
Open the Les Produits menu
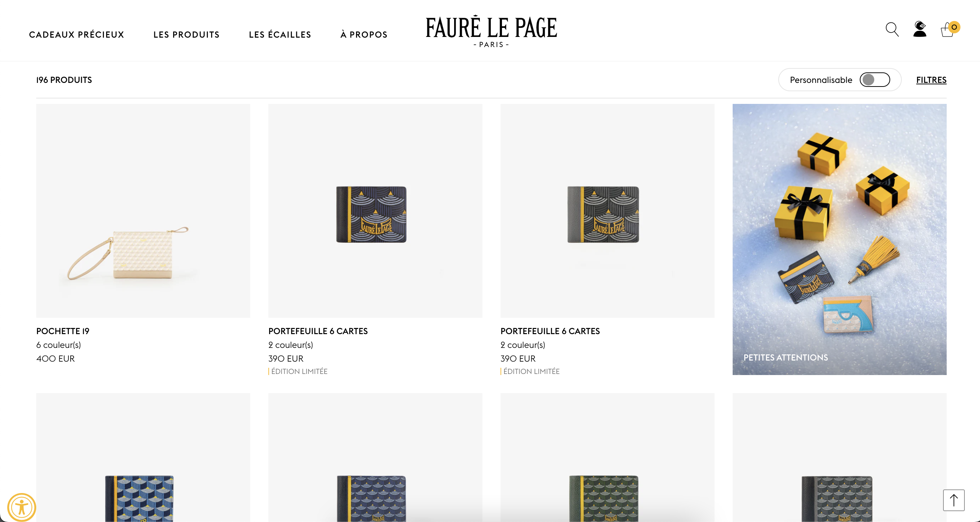(x=187, y=35)
